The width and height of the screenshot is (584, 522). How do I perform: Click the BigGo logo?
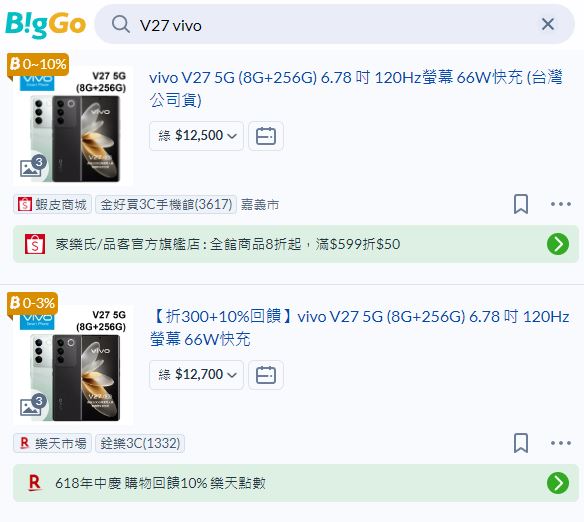tap(45, 25)
